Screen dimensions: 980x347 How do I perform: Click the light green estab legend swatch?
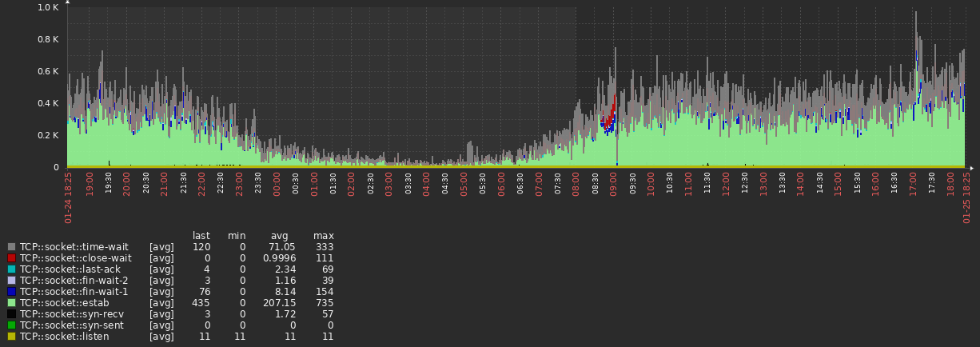pos(11,303)
